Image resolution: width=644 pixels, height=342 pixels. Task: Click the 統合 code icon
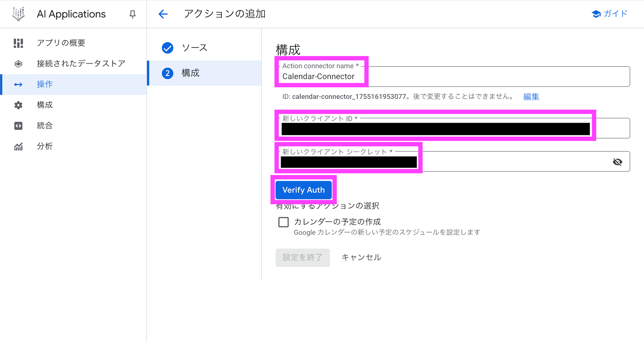click(18, 126)
